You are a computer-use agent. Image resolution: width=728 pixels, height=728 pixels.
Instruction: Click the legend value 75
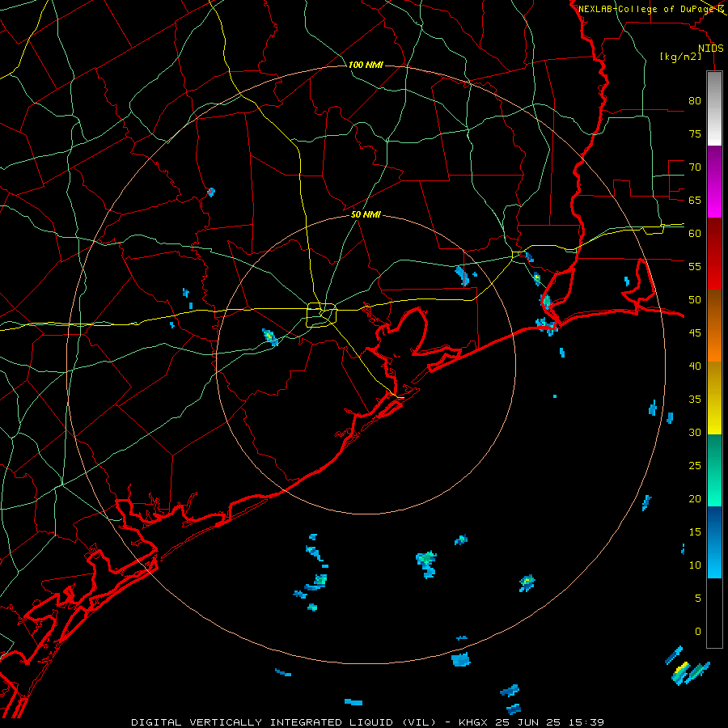pyautogui.click(x=695, y=133)
